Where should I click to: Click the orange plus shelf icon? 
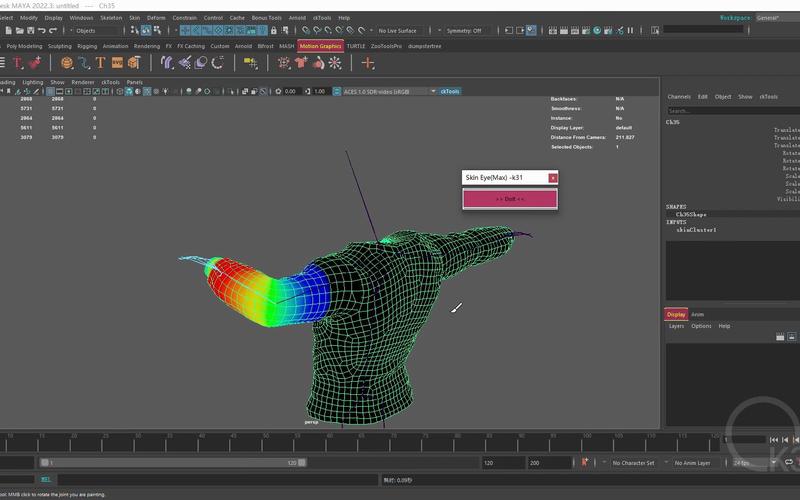368,63
